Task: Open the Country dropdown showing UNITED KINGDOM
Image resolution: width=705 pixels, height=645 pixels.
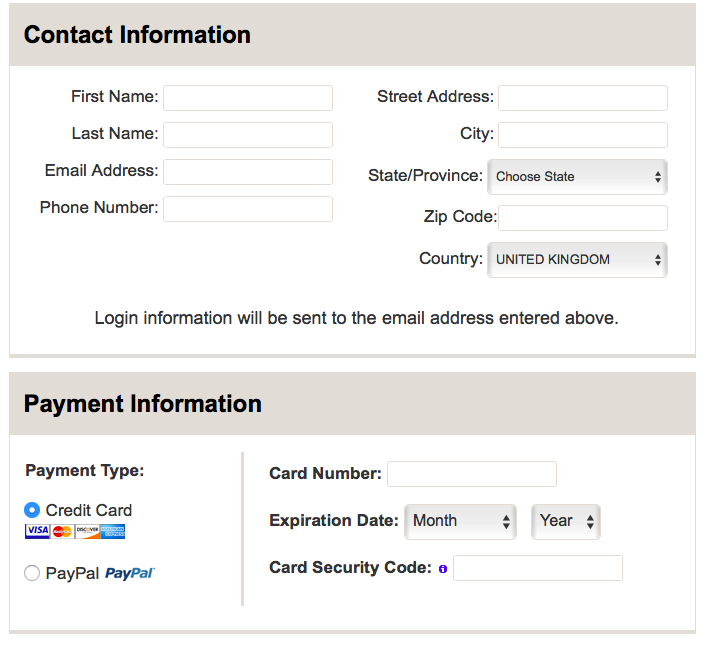Action: [577, 260]
